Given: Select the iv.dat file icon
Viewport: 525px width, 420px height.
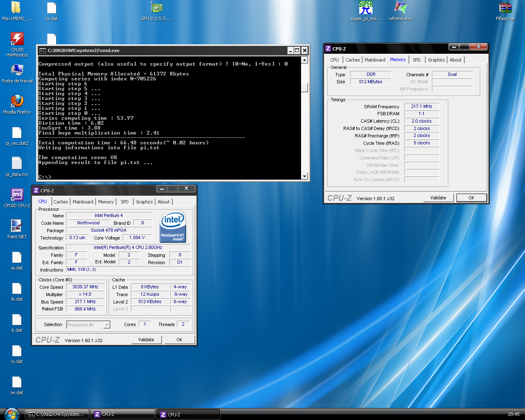Looking at the screenshot, I should (x=17, y=350).
